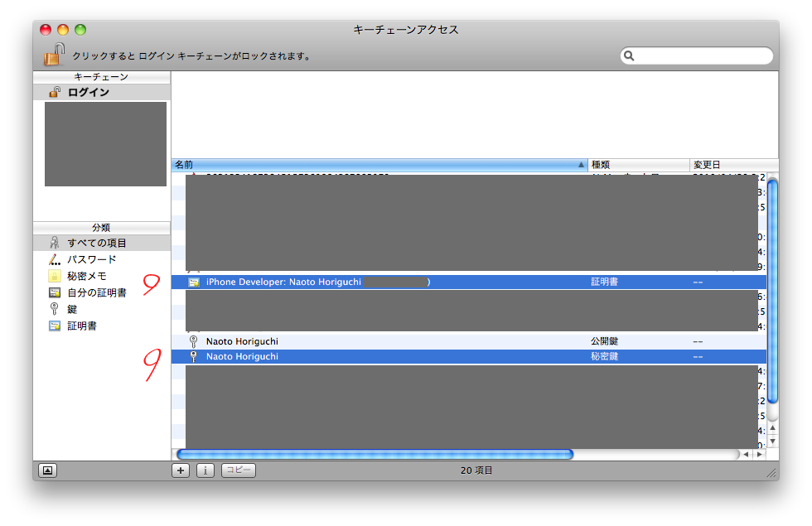Focus the search field in toolbar
The width and height of the screenshot is (812, 526).
tap(697, 55)
